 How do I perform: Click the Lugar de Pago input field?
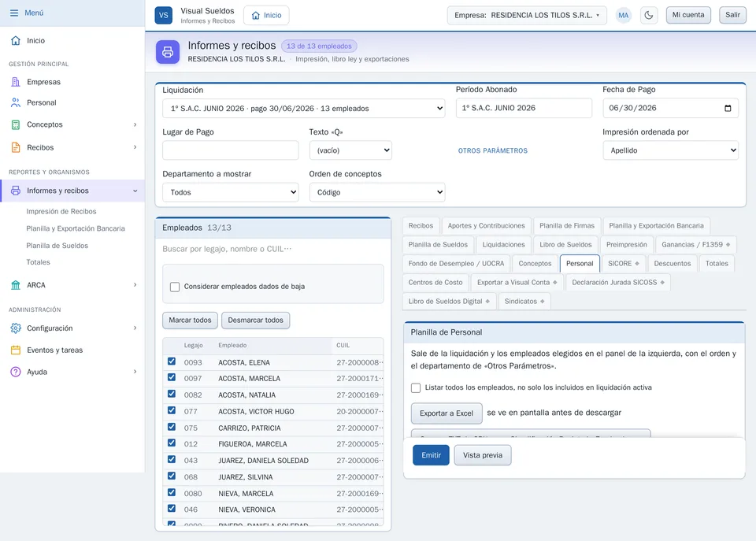click(231, 150)
